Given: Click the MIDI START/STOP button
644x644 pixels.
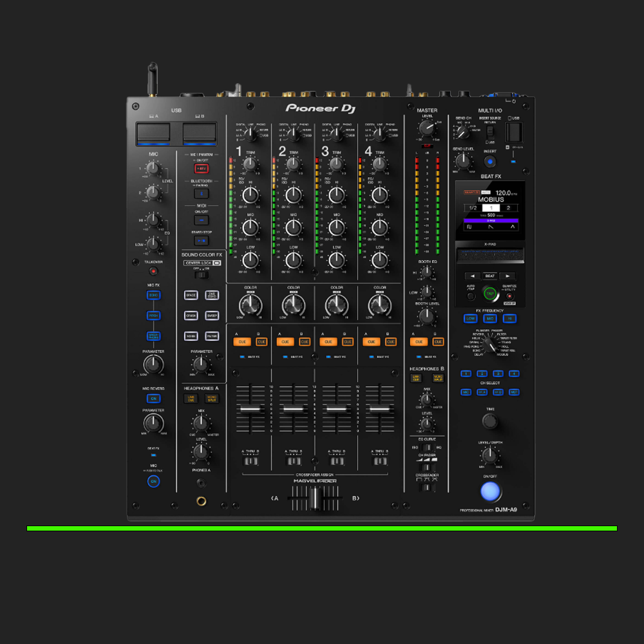Looking at the screenshot, I should coord(201,241).
